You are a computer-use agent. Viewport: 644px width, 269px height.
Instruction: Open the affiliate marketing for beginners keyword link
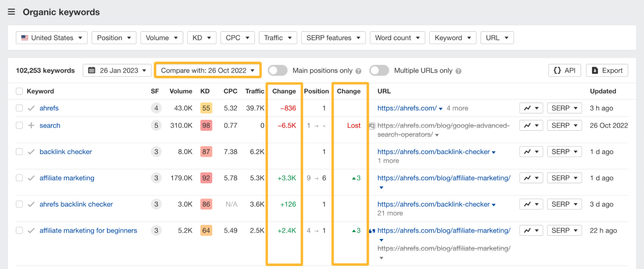click(x=88, y=231)
